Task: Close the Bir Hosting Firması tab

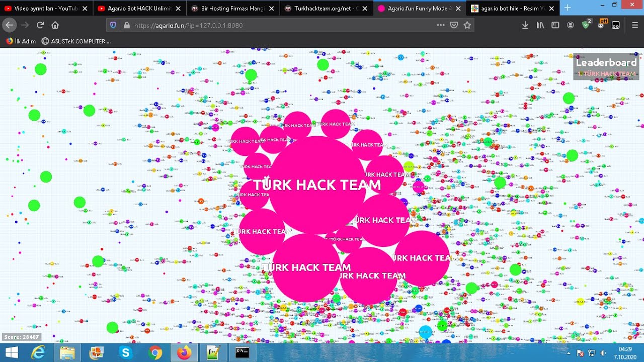Action: click(272, 9)
